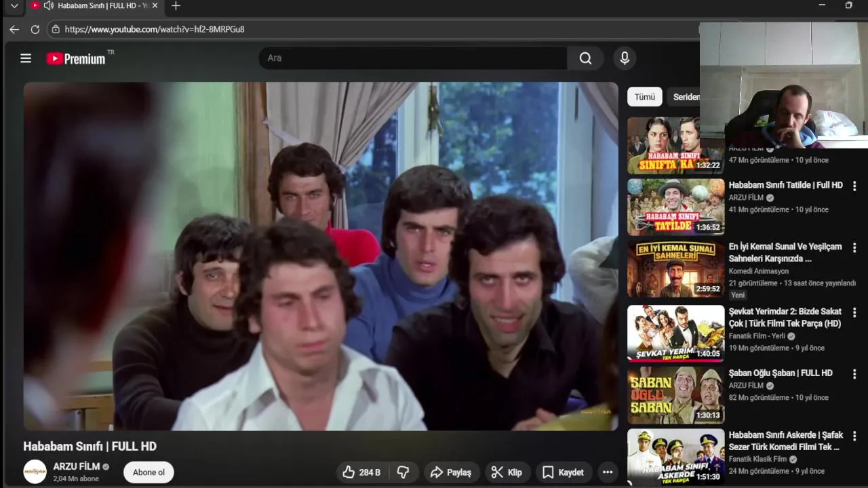Click title Hababam Sınıfı Askerde
This screenshot has width=868, height=488.
(x=785, y=441)
